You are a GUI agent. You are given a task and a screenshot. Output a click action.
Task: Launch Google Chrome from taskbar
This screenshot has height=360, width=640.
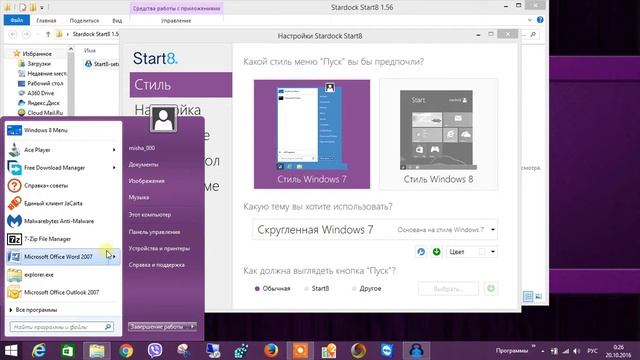tap(126, 351)
